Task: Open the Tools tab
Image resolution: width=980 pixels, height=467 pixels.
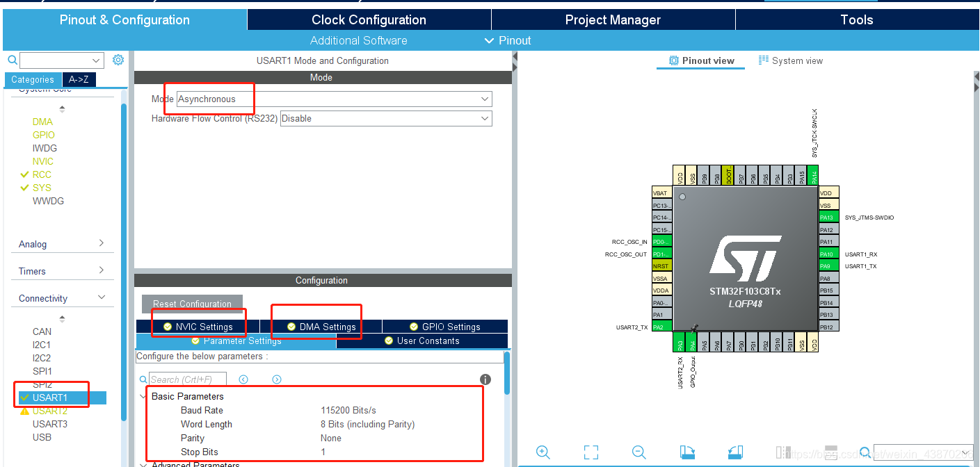Action: point(856,19)
